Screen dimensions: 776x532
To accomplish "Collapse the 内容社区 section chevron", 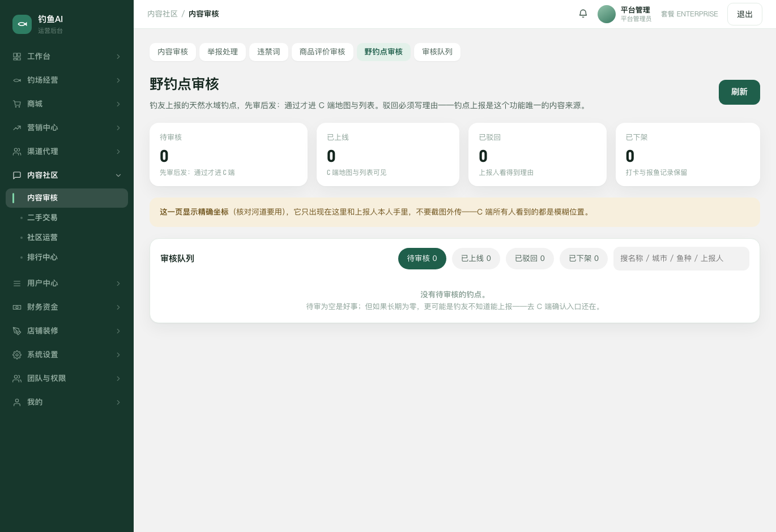I will coord(118,175).
